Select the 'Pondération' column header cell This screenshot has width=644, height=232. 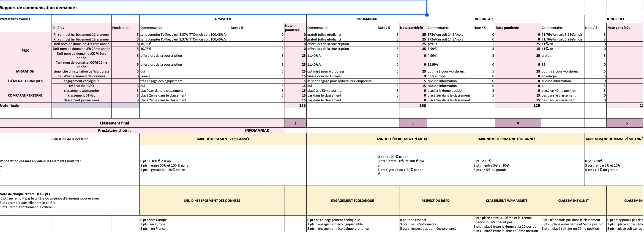coord(126,28)
